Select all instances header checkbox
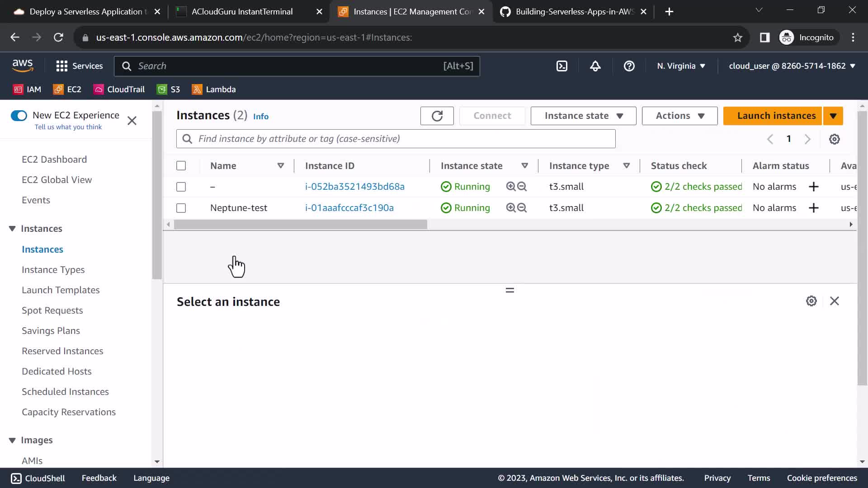The width and height of the screenshot is (868, 488). tap(181, 166)
